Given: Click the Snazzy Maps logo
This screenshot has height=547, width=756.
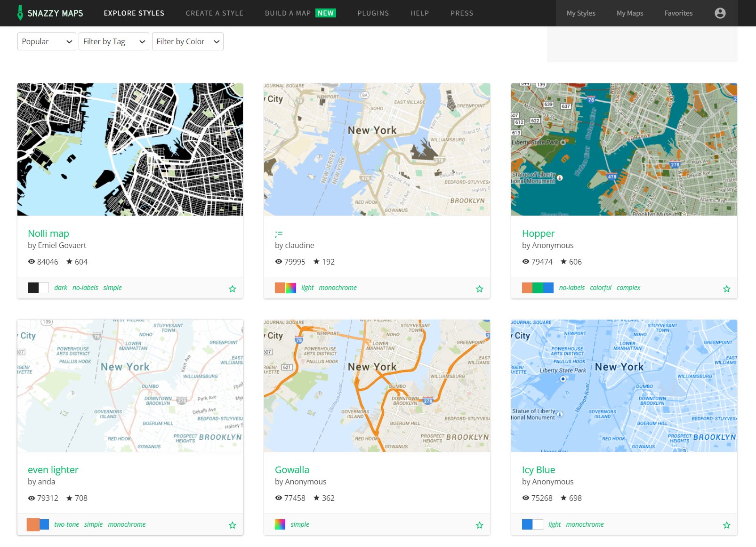Looking at the screenshot, I should pyautogui.click(x=50, y=13).
